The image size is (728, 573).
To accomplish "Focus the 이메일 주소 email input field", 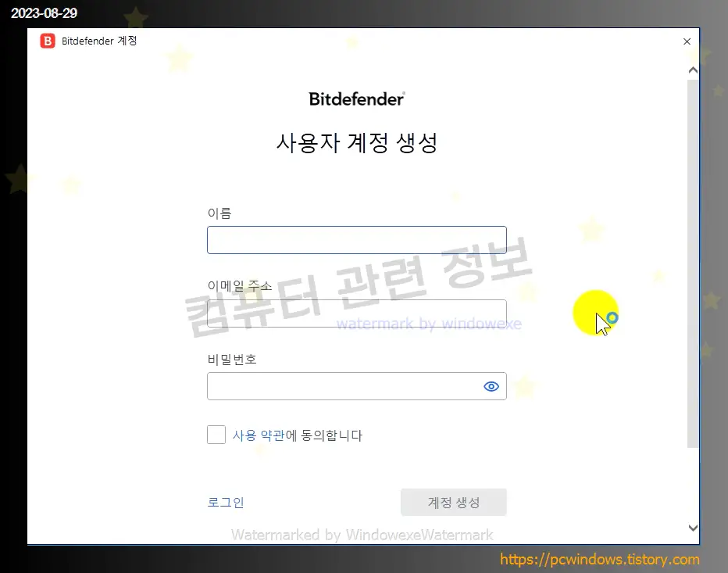I will (356, 313).
